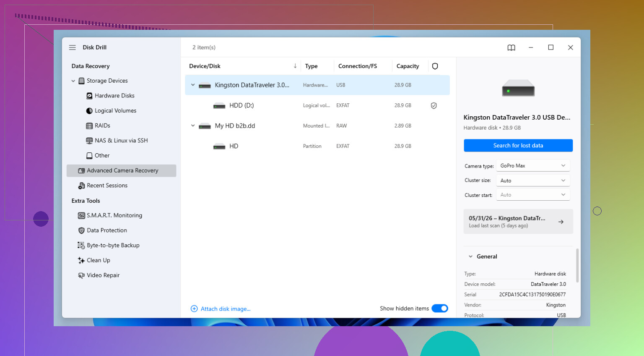Screen dimensions: 644x356
Task: Click the Hardware Disks icon
Action: [x=89, y=96]
